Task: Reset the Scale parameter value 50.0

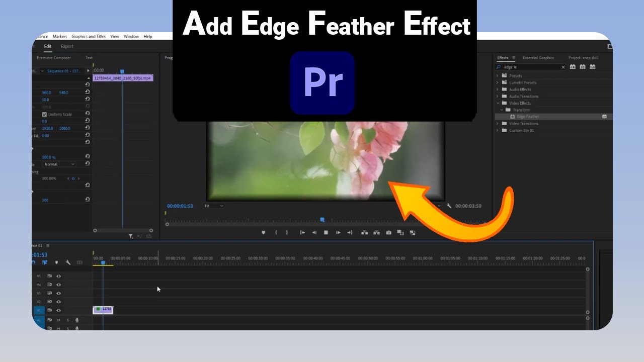Action: coord(88,100)
